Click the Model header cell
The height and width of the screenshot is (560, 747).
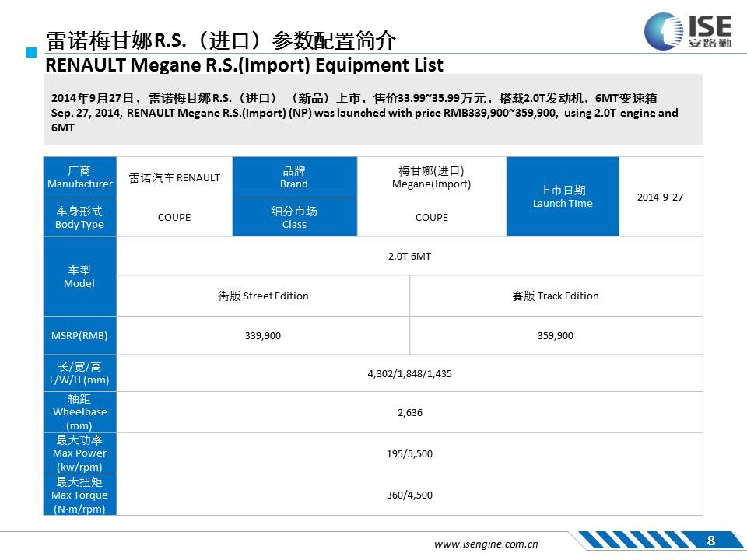(79, 276)
